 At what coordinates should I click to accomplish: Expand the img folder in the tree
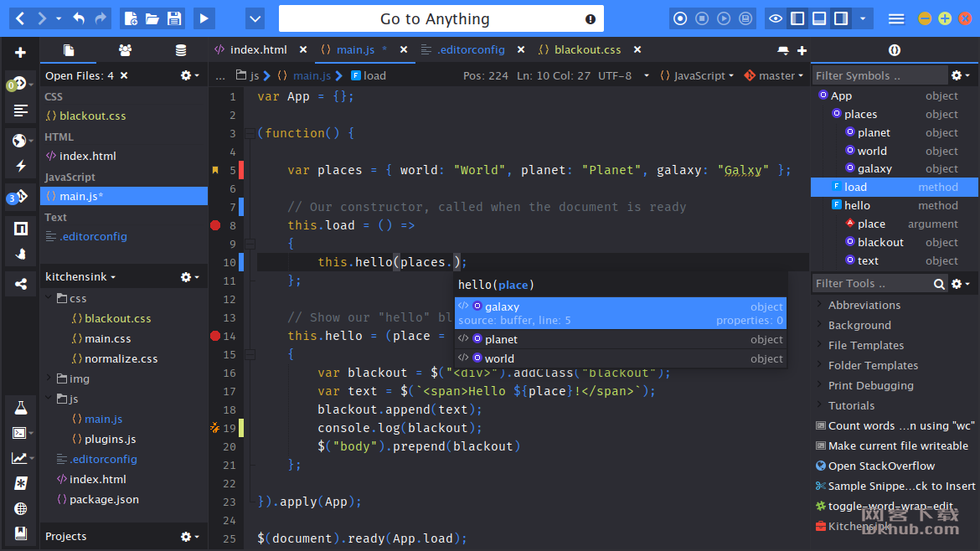coord(49,378)
